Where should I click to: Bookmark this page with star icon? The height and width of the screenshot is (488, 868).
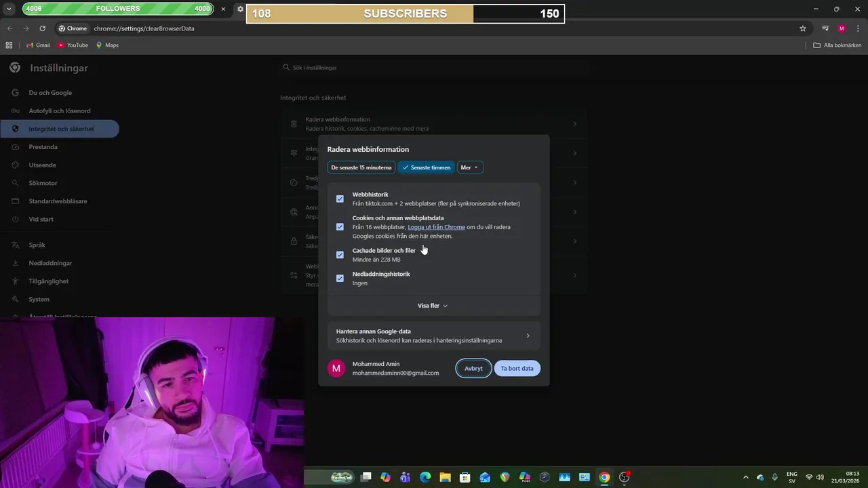[803, 28]
